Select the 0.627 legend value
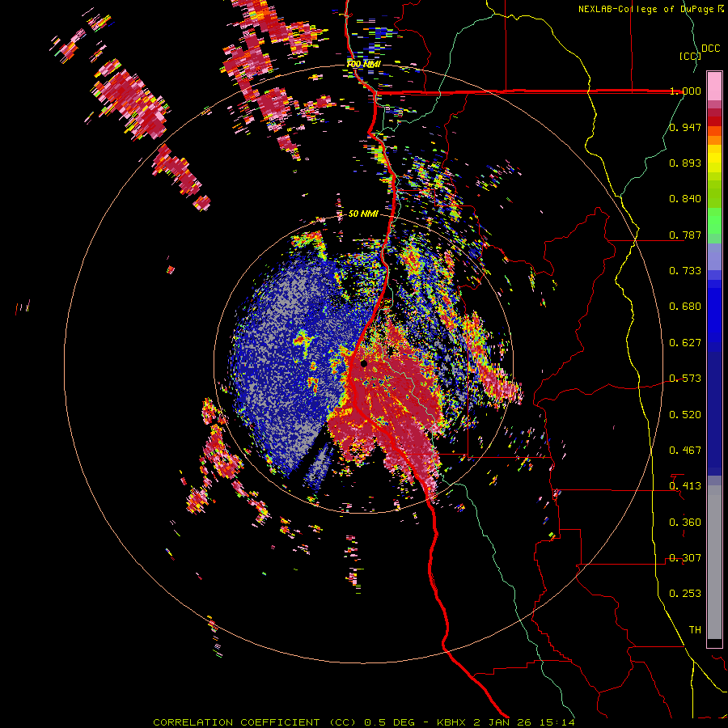Screen dimensions: 728x728 685,343
